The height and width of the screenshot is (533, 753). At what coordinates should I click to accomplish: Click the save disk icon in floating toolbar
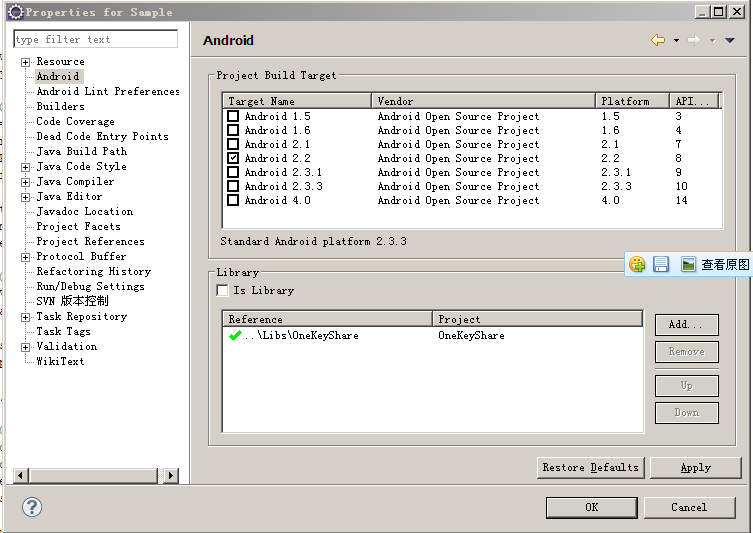[661, 264]
